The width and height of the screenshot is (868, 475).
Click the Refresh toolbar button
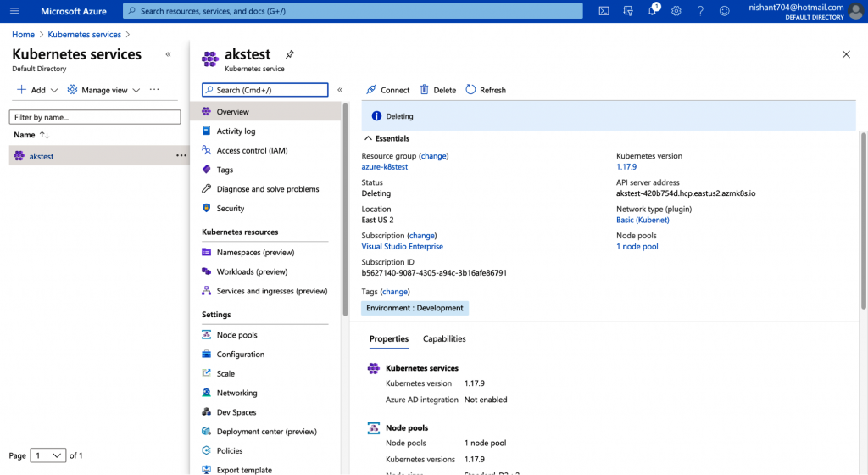click(x=486, y=90)
